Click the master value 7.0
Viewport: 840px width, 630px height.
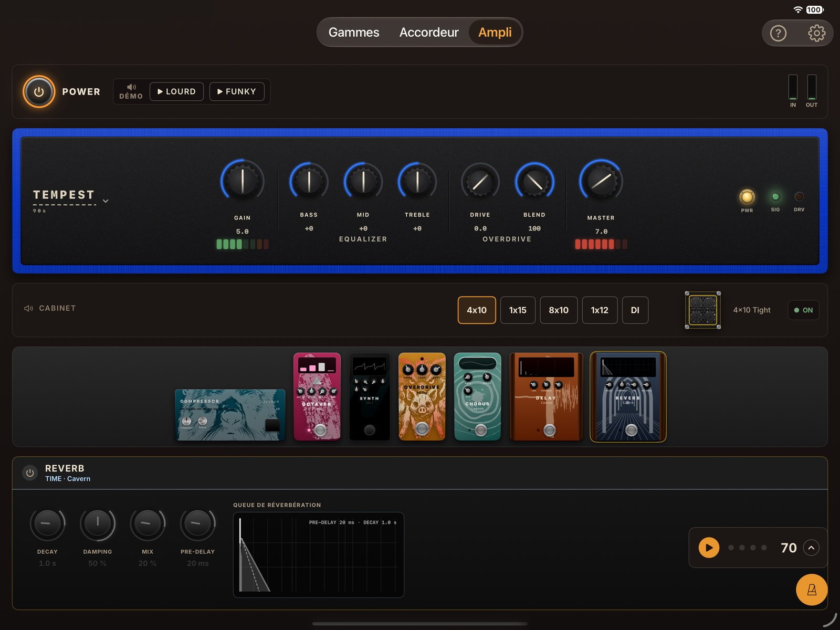(601, 232)
